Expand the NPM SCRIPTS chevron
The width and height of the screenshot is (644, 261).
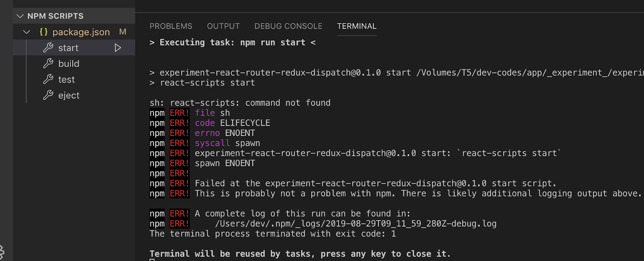[19, 16]
